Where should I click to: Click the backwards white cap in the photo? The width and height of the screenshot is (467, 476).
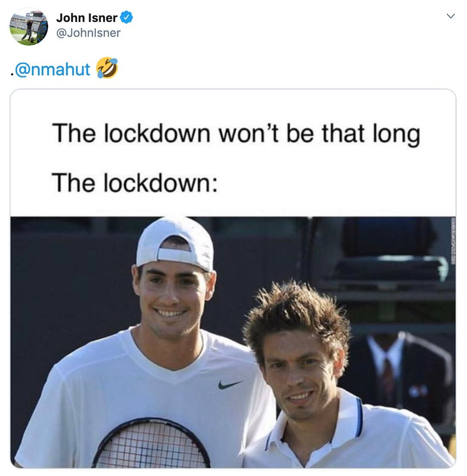(x=175, y=244)
